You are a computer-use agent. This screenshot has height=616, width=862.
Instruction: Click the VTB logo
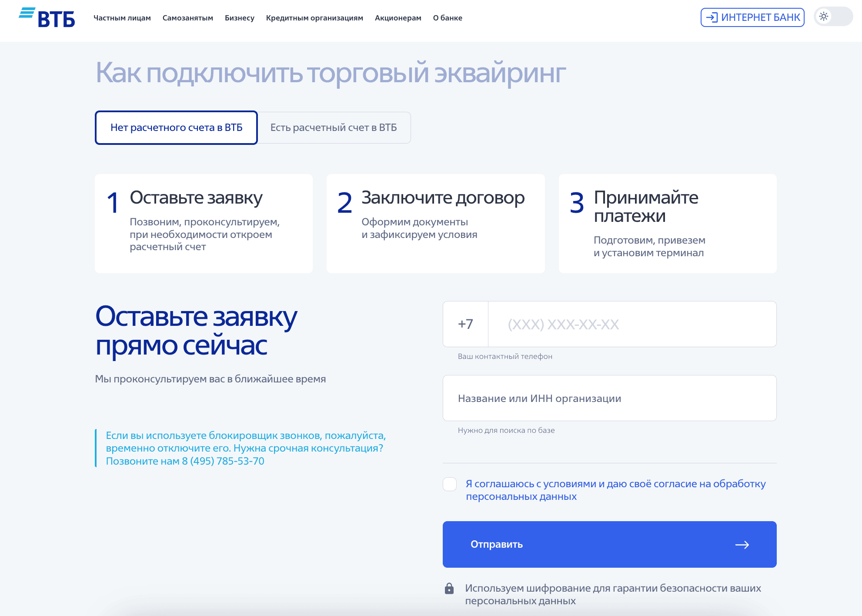(x=47, y=18)
